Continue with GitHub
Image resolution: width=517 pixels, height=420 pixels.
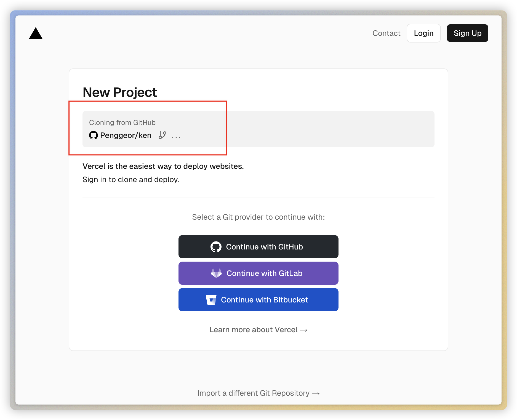click(x=258, y=247)
